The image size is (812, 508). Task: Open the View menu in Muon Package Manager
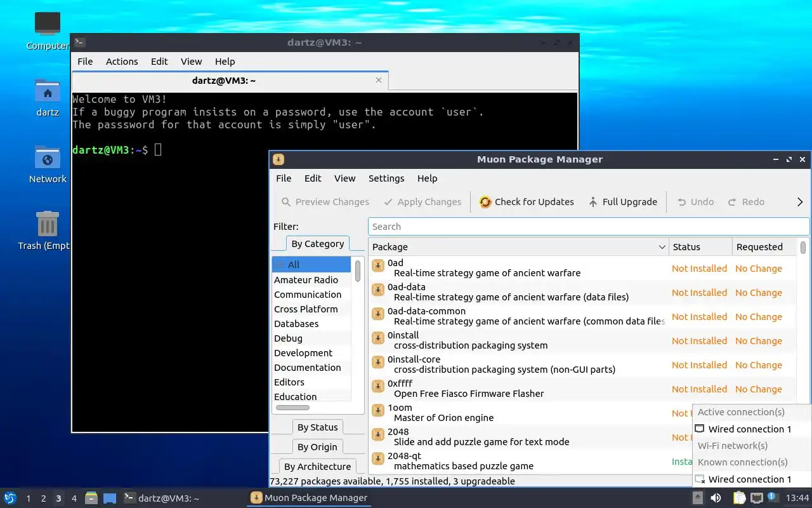pyautogui.click(x=345, y=178)
